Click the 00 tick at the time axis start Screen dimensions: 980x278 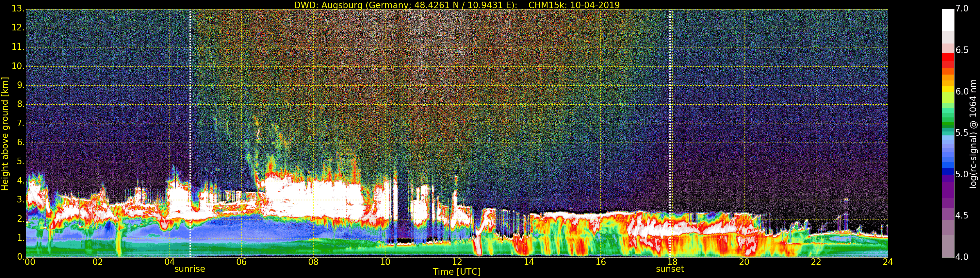click(x=30, y=262)
